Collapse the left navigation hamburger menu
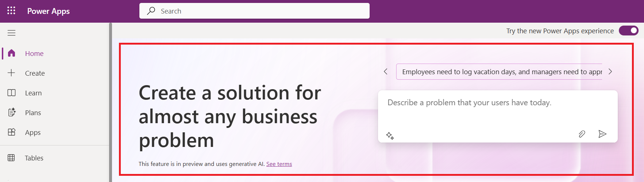Viewport: 644px width, 182px height. point(12,33)
